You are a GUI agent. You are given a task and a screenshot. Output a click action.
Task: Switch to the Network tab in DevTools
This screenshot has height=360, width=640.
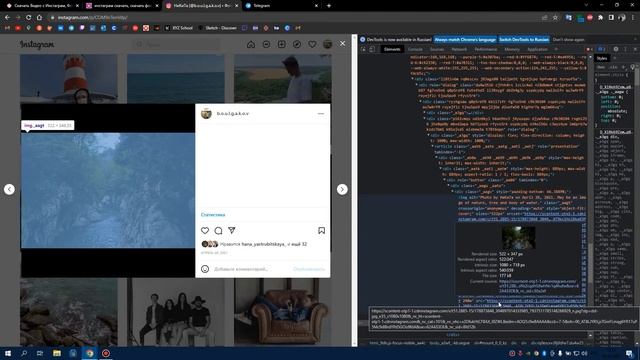459,49
